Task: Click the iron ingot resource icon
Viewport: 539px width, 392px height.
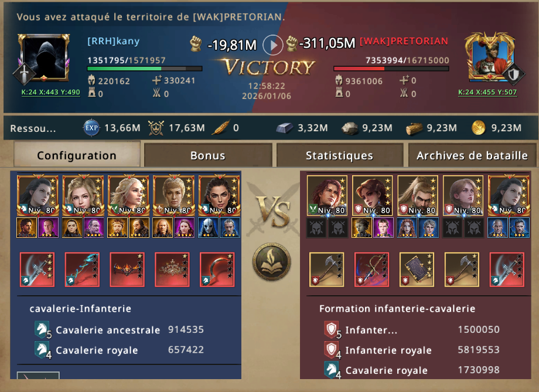Action: [x=285, y=128]
